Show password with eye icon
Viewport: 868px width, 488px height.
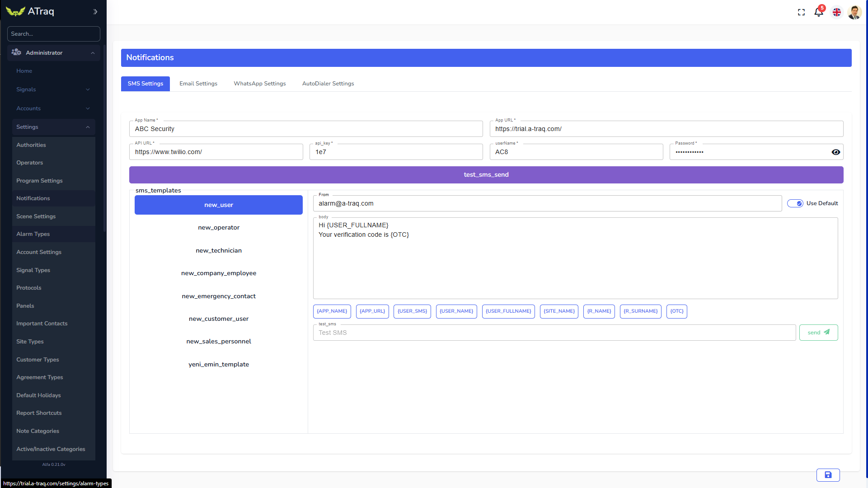point(835,152)
